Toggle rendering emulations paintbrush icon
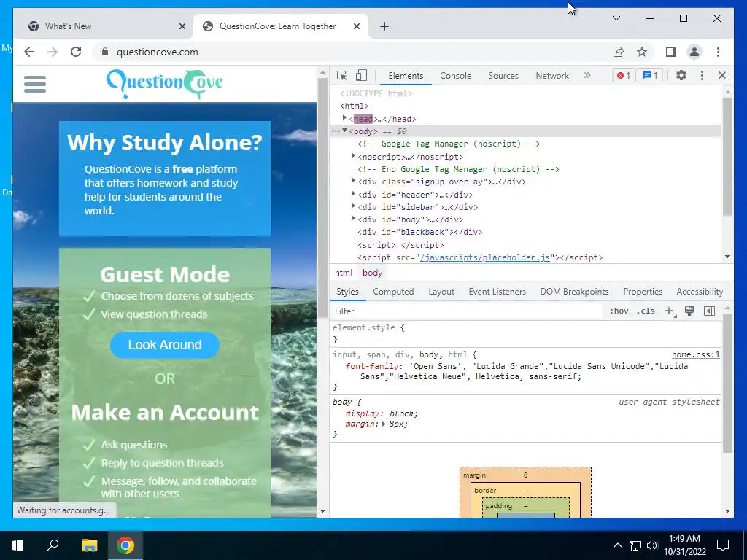 pos(689,311)
